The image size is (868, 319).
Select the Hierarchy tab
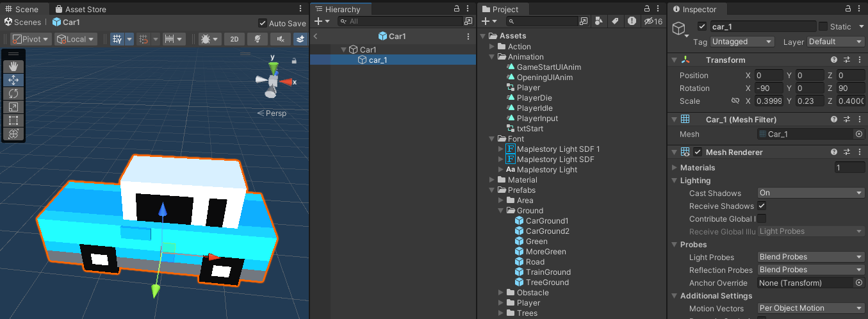[337, 9]
